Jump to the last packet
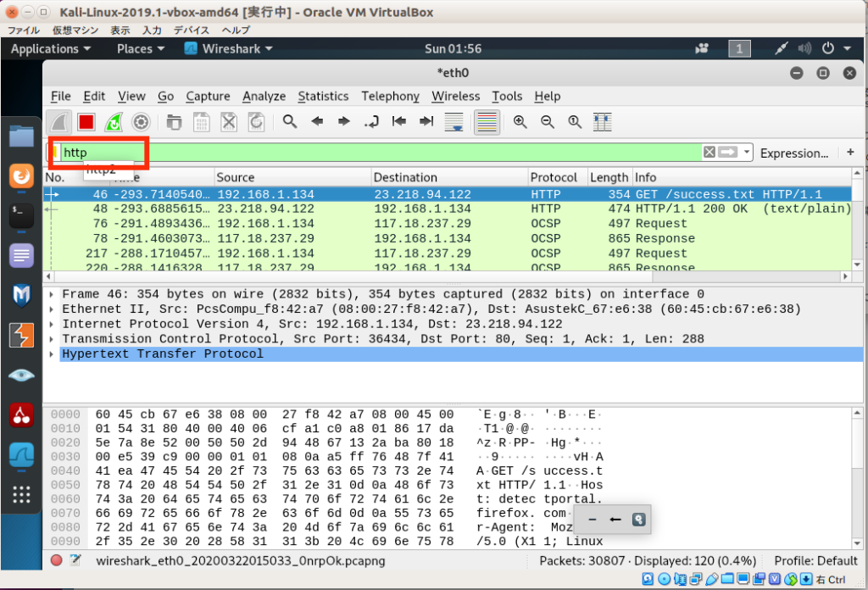Viewport: 868px width, 590px height. pyautogui.click(x=426, y=122)
